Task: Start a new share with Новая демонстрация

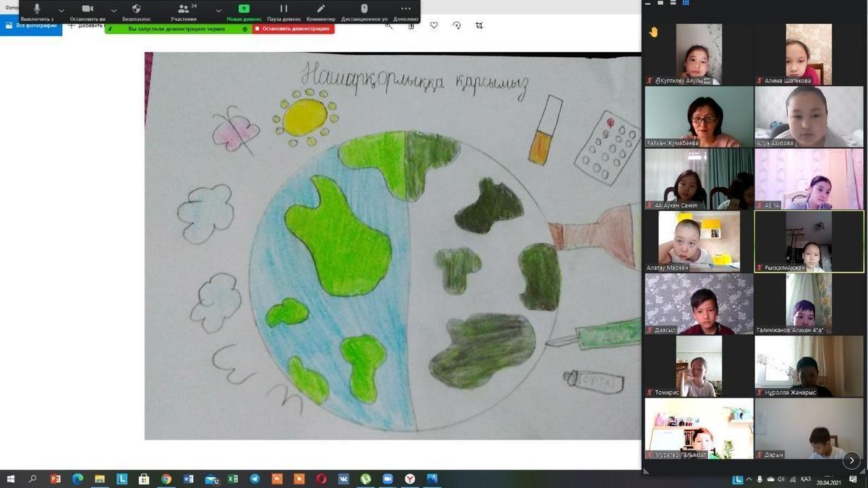Action: (244, 9)
